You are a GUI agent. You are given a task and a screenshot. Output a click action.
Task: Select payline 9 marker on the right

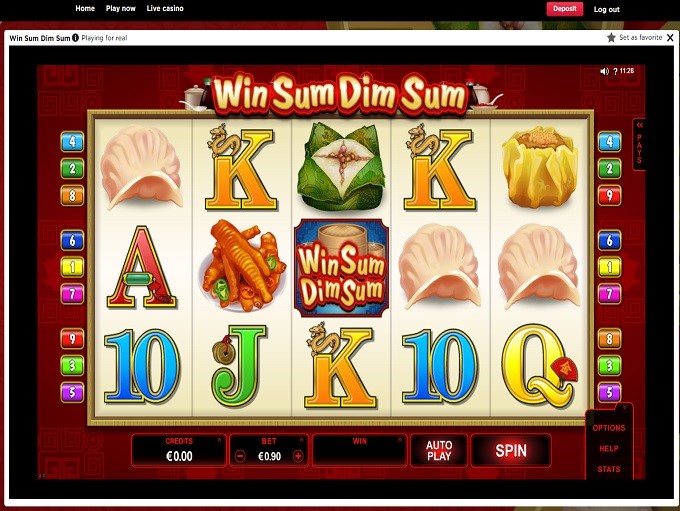pyautogui.click(x=609, y=196)
